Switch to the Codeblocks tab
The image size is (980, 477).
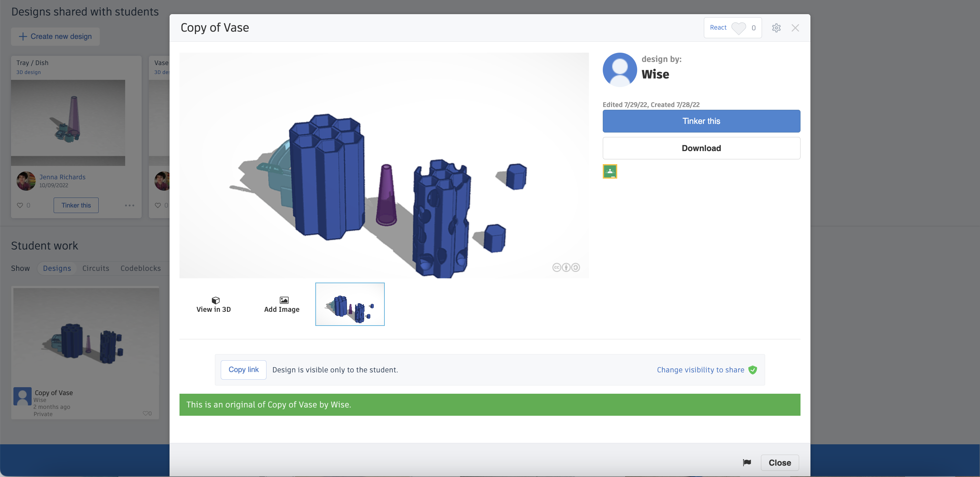pos(140,268)
